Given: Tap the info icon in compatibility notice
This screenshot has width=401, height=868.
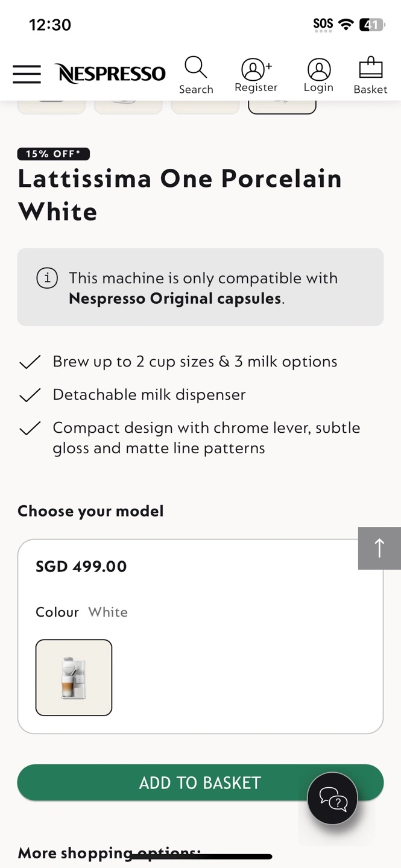Looking at the screenshot, I should 47,278.
